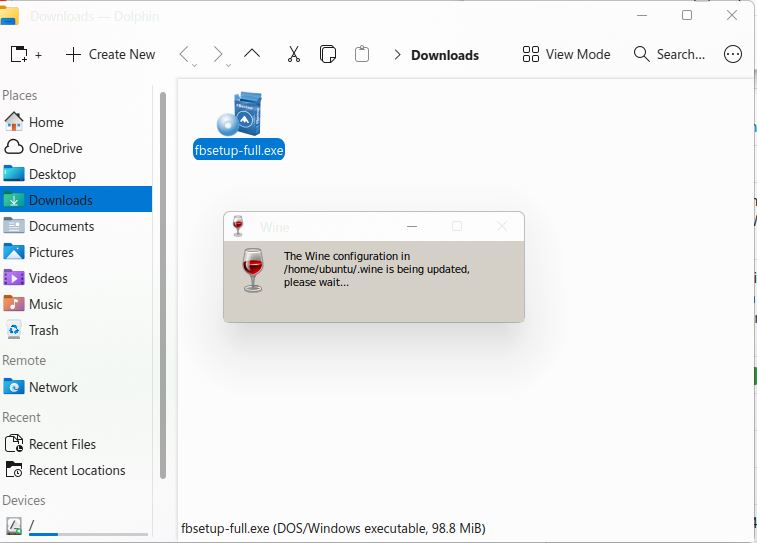The width and height of the screenshot is (757, 543).
Task: Click the Wine configuration updating message
Action: 377,269
